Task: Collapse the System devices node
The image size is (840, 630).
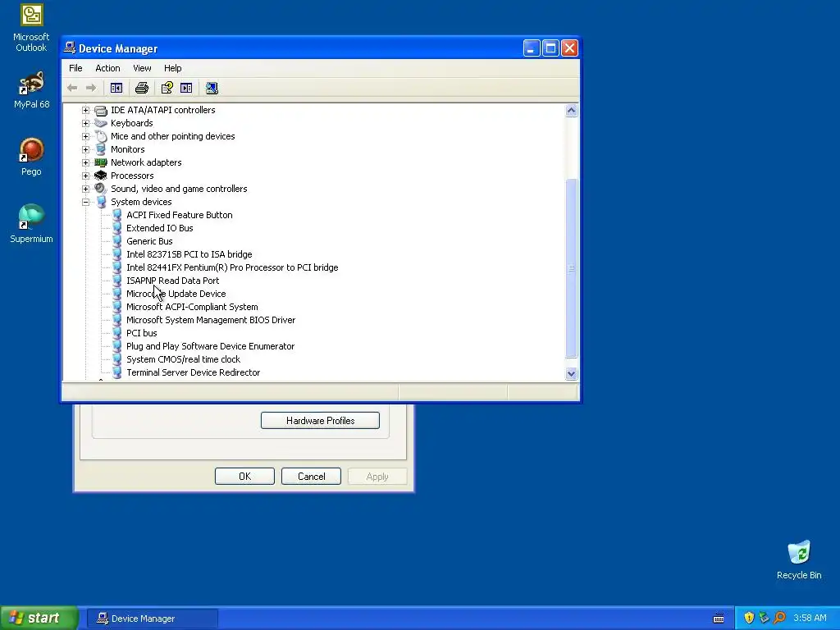Action: point(85,202)
